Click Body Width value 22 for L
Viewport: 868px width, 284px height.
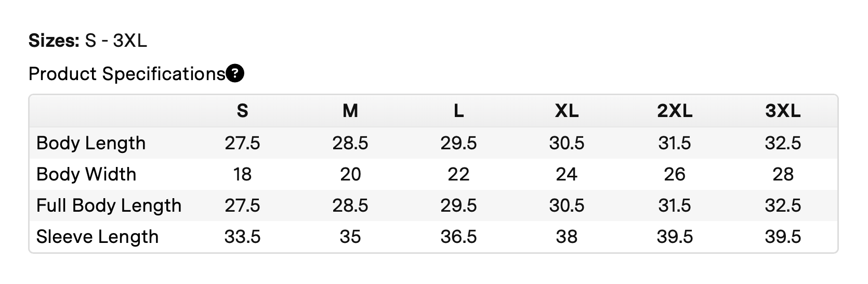[x=458, y=174]
